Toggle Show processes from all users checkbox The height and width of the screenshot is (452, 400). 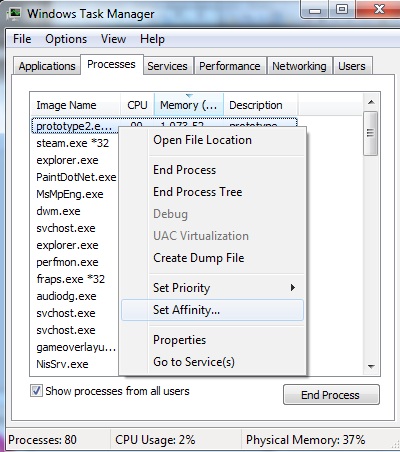pos(36,391)
